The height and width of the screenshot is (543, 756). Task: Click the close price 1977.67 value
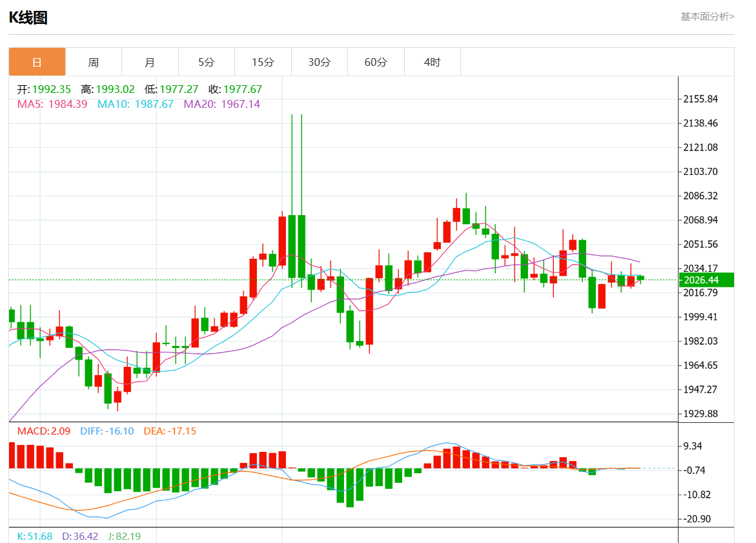tap(243, 89)
